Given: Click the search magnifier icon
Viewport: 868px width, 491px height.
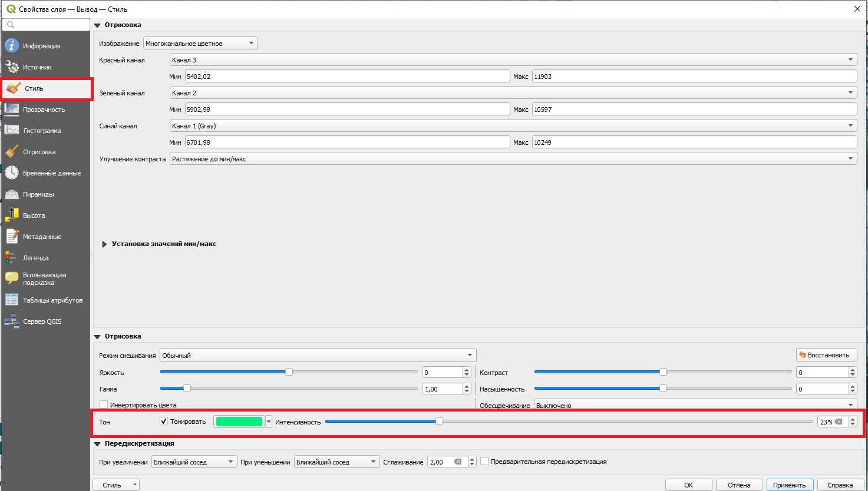Looking at the screenshot, I should 10,25.
